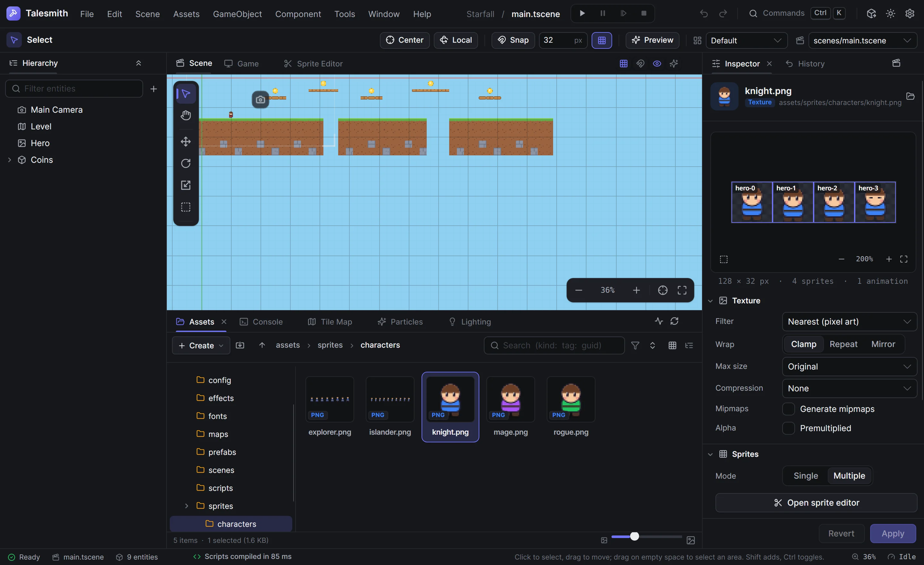Collapse the Texture section in Inspector

[710, 301]
